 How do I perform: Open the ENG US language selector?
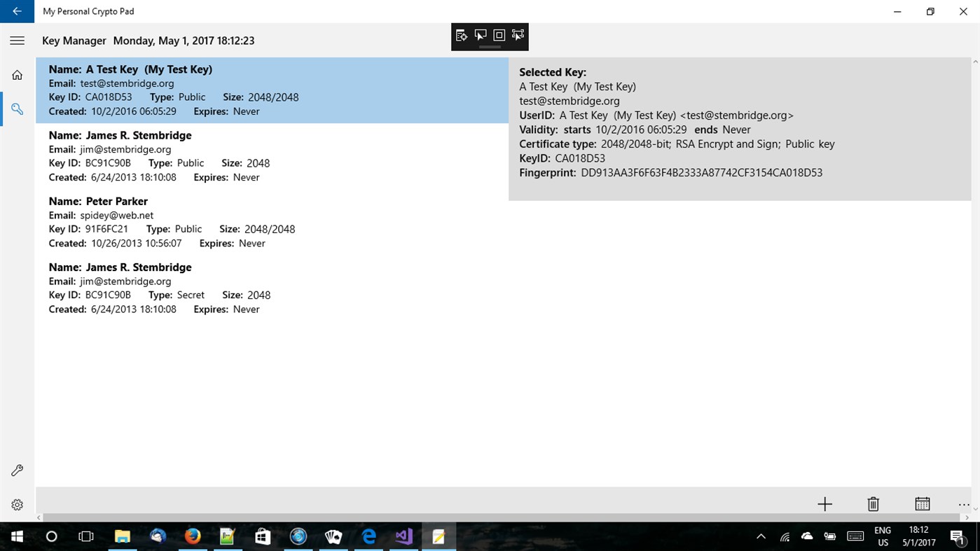tap(881, 536)
